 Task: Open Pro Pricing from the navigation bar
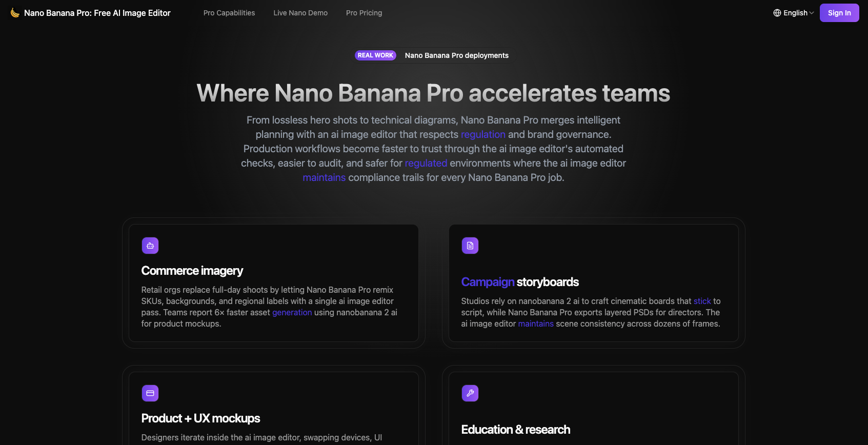point(364,13)
